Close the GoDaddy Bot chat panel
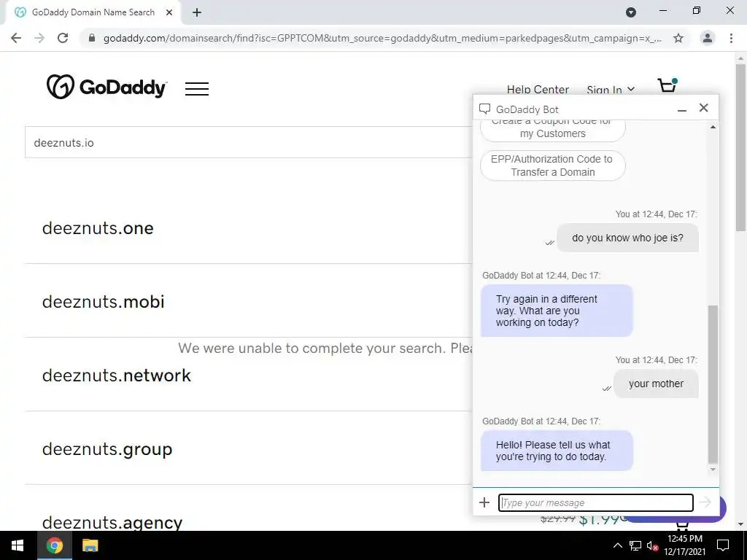 [704, 108]
